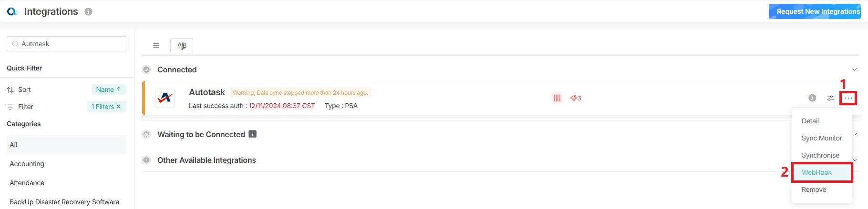The width and height of the screenshot is (868, 209).
Task: Choose Sync Monitor in the menu
Action: pos(822,138)
